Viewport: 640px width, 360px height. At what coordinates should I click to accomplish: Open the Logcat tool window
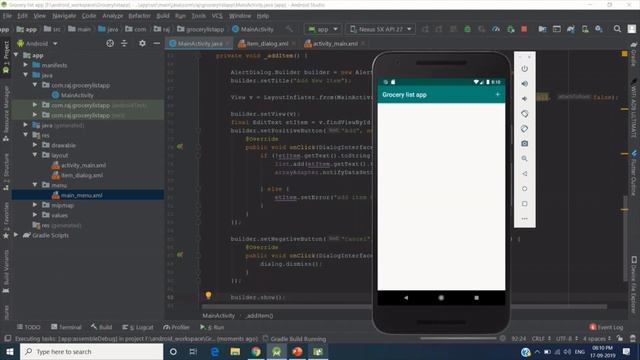click(138, 327)
